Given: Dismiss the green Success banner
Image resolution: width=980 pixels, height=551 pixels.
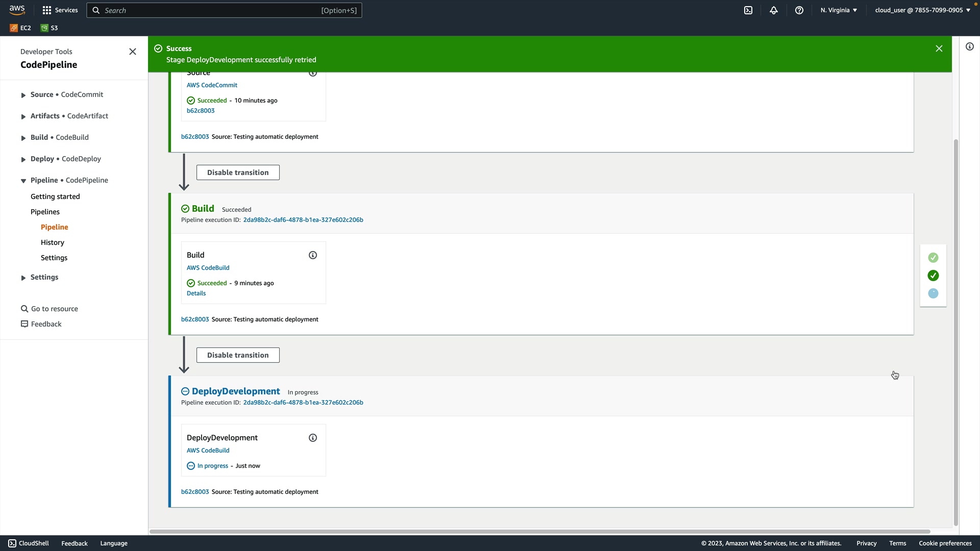Looking at the screenshot, I should [x=939, y=48].
